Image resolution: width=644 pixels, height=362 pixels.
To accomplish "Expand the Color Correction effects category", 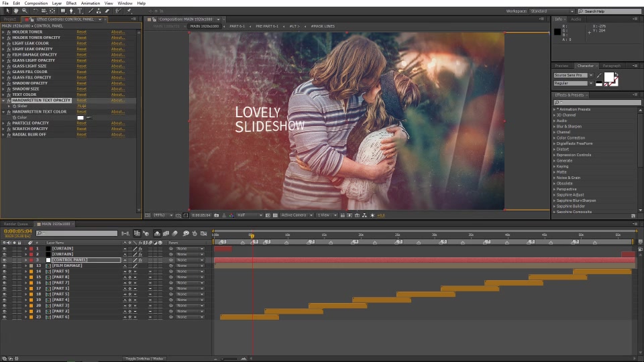I will tap(555, 138).
